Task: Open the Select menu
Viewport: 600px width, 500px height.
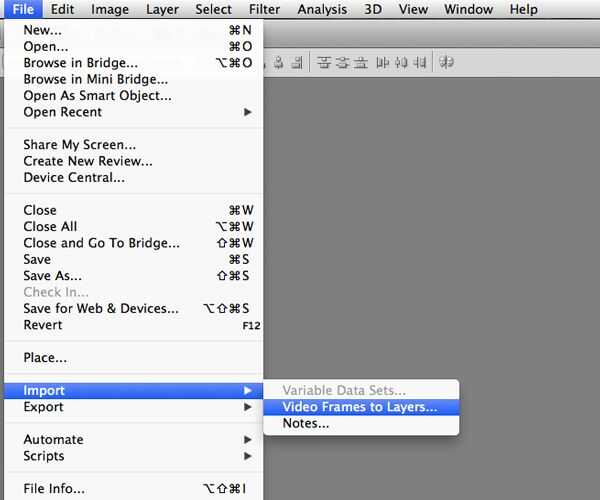Action: (x=214, y=9)
